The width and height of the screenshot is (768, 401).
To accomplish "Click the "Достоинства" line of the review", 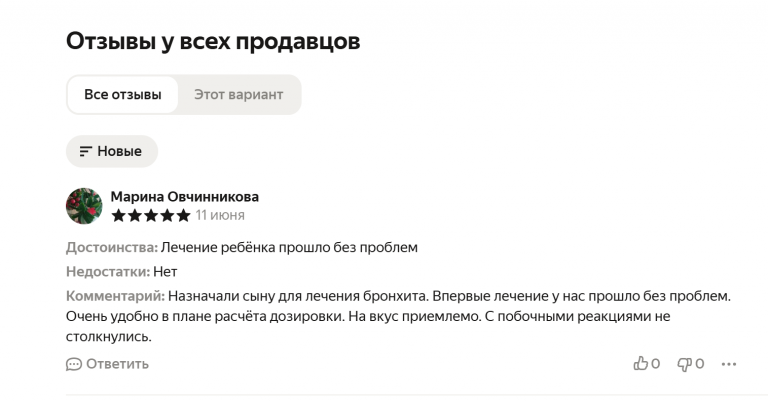I will click(x=242, y=247).
